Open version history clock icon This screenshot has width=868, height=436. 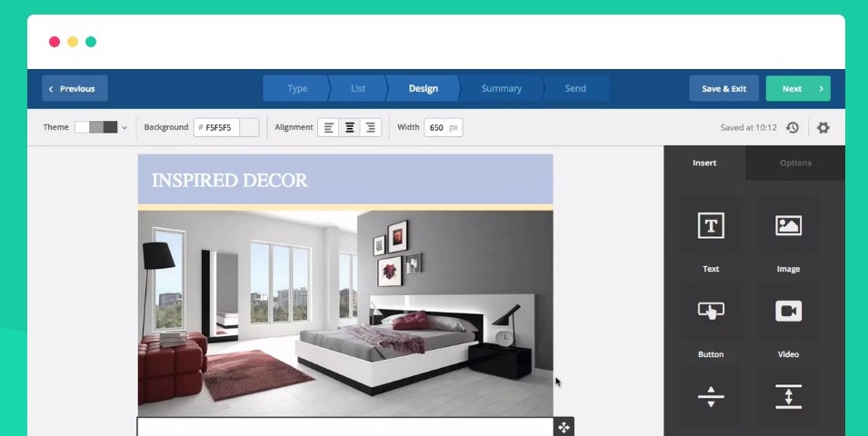pyautogui.click(x=793, y=128)
